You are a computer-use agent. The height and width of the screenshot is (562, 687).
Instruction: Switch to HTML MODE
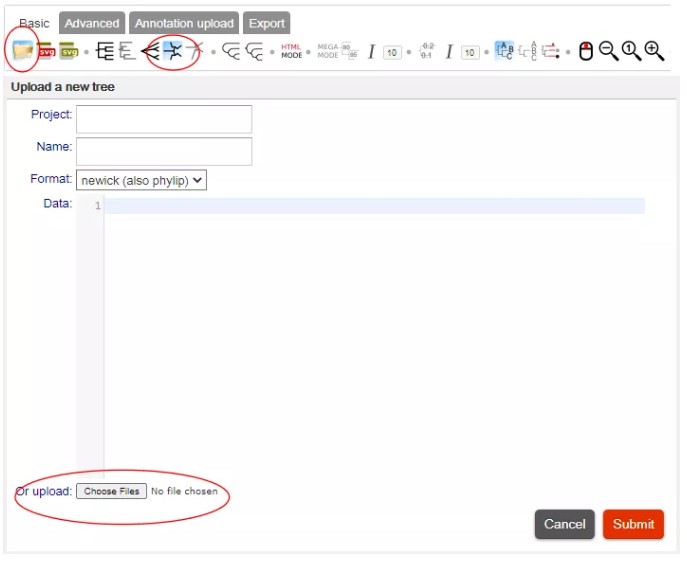pyautogui.click(x=291, y=51)
